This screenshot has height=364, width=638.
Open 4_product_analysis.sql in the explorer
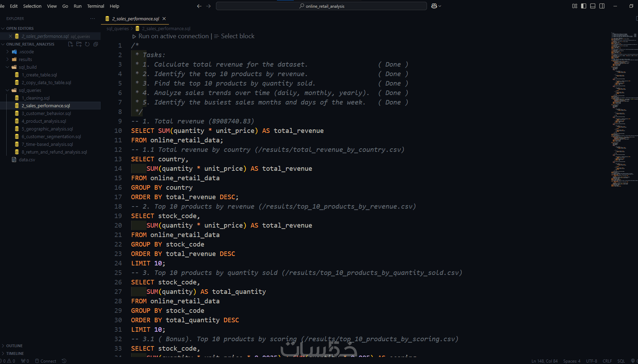click(x=44, y=121)
